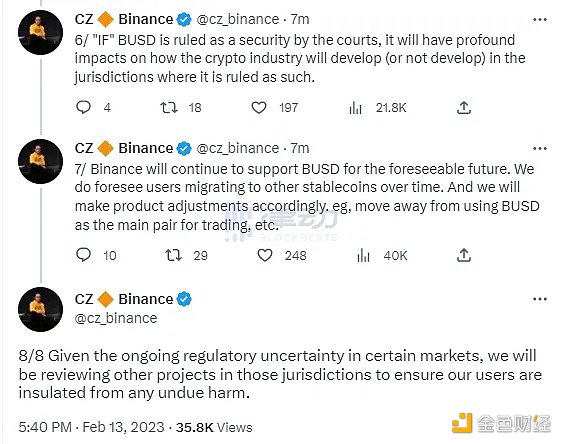Image resolution: width=562 pixels, height=444 pixels.
Task: Open CZ's avatar on the first tweet
Action: (41, 32)
